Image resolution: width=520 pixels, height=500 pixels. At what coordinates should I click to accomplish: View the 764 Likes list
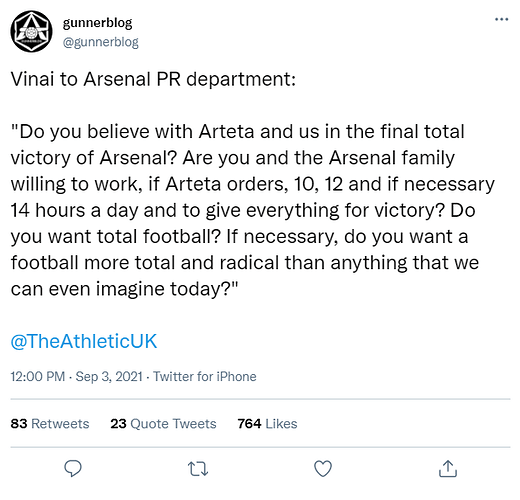coord(267,424)
